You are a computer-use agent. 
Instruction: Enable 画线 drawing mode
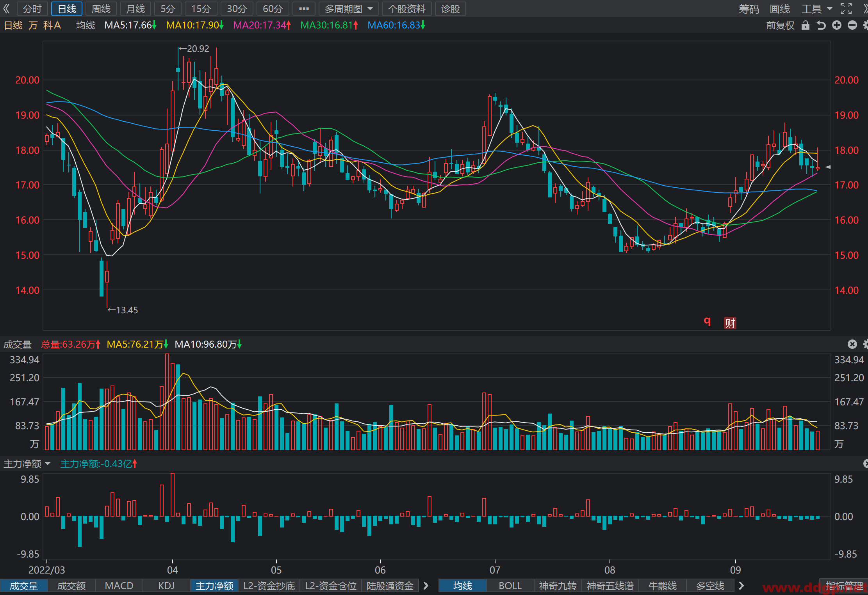click(780, 9)
